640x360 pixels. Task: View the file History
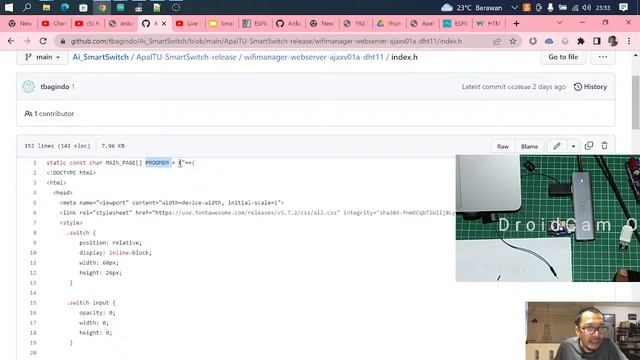coord(590,87)
